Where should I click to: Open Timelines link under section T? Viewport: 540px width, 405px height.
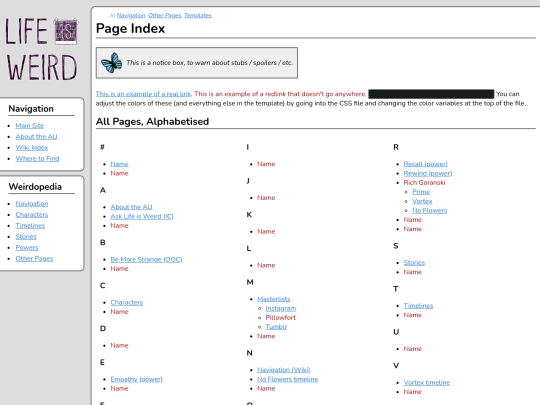pos(418,306)
